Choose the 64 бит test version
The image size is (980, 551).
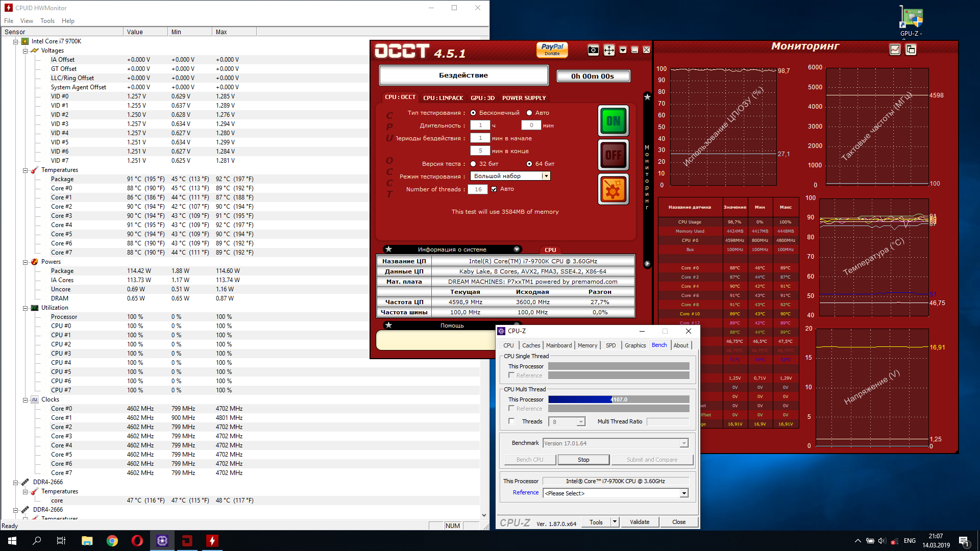[529, 164]
